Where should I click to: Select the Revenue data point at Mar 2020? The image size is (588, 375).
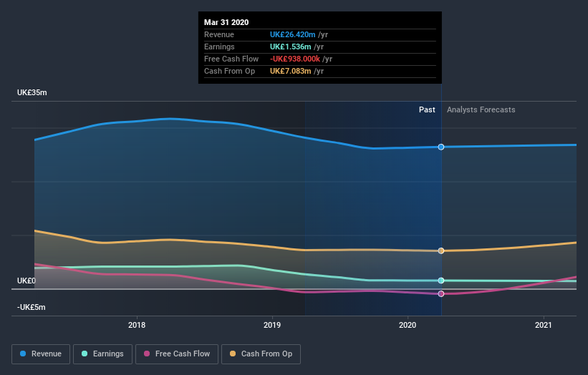441,147
